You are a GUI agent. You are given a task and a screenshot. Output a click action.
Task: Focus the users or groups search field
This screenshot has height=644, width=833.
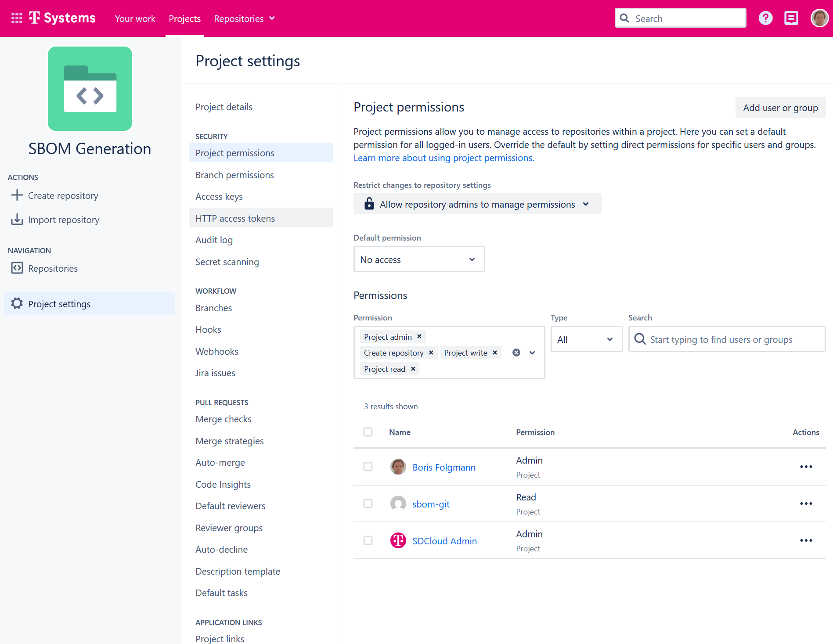[x=727, y=339]
